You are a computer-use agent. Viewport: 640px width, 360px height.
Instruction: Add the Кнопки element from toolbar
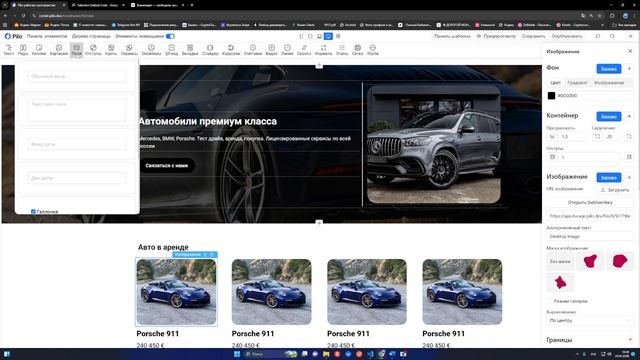[x=39, y=50]
